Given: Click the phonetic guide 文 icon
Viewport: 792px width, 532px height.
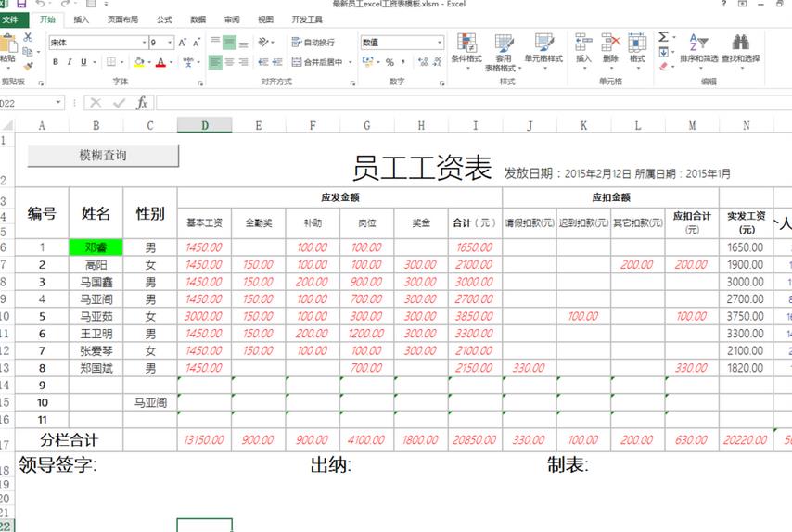Looking at the screenshot, I should pos(188,62).
